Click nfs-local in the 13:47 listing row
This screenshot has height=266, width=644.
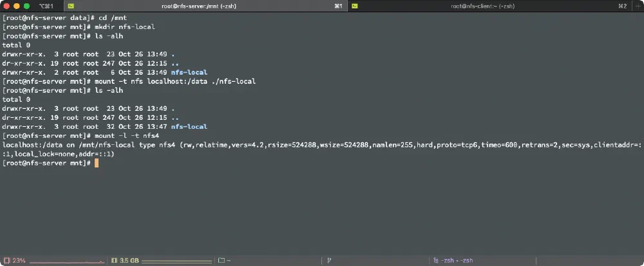point(189,126)
